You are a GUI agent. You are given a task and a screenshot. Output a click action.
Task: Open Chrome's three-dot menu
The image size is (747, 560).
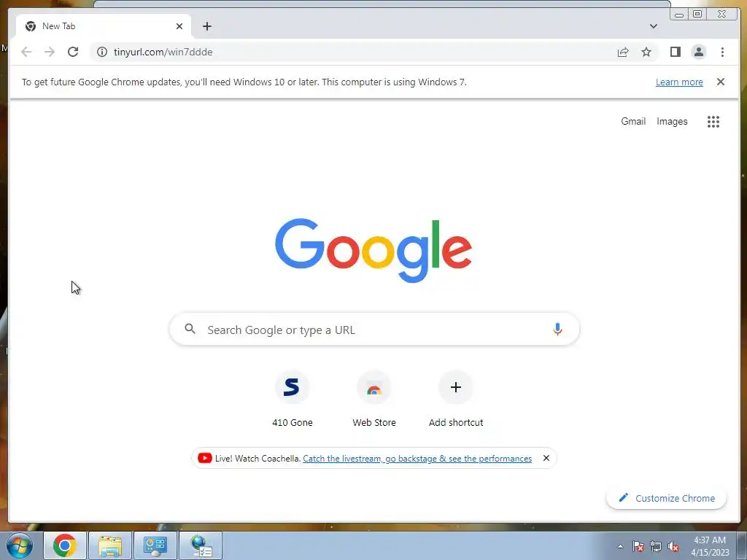click(722, 52)
